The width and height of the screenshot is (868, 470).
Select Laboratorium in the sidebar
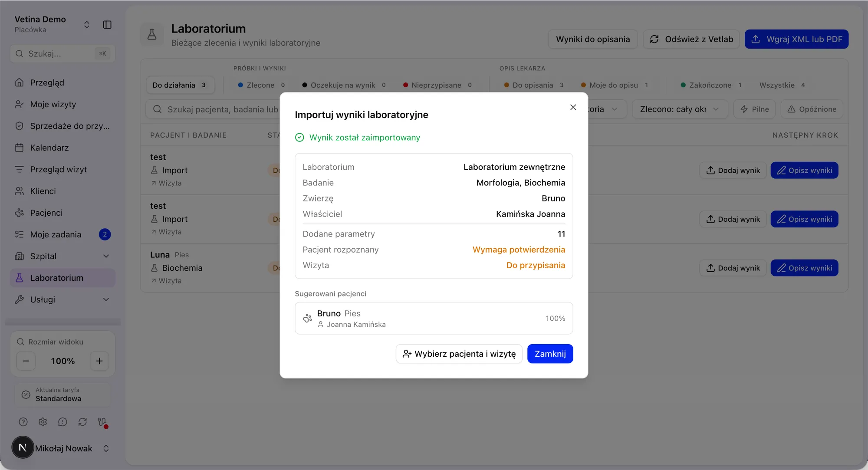pyautogui.click(x=62, y=278)
